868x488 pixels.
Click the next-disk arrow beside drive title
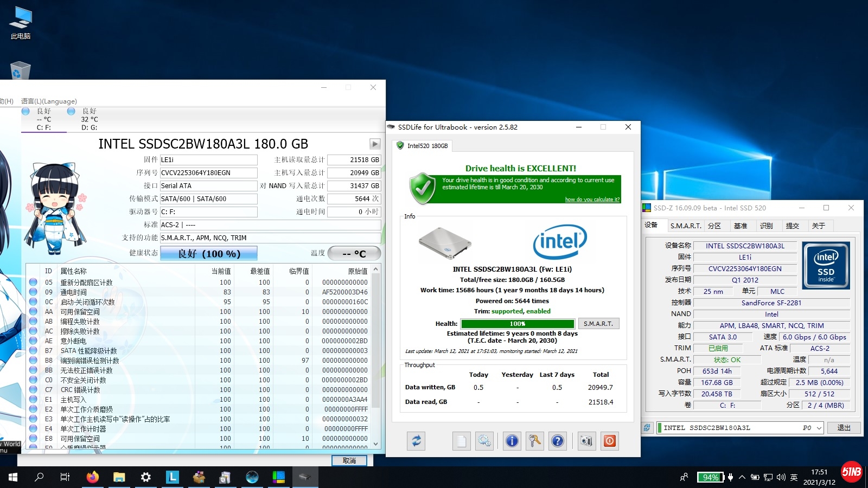pyautogui.click(x=375, y=144)
